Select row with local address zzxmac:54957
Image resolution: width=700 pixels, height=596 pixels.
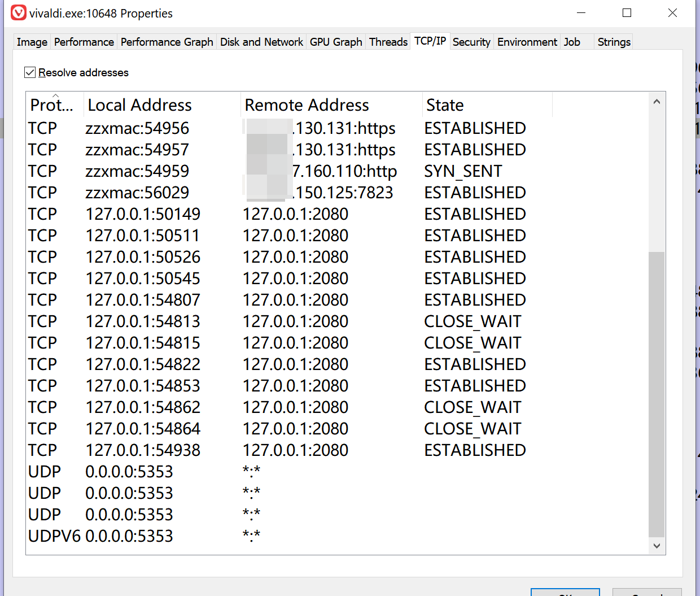[x=338, y=150]
